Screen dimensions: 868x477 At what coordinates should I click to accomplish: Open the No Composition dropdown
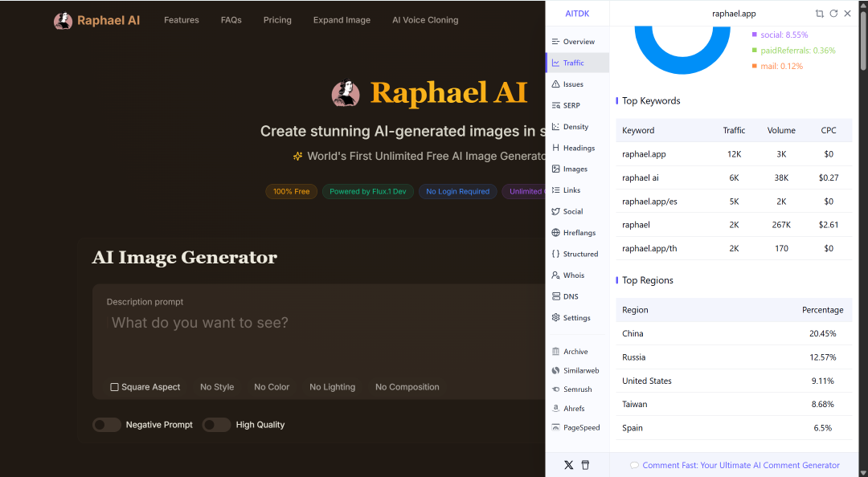point(407,387)
